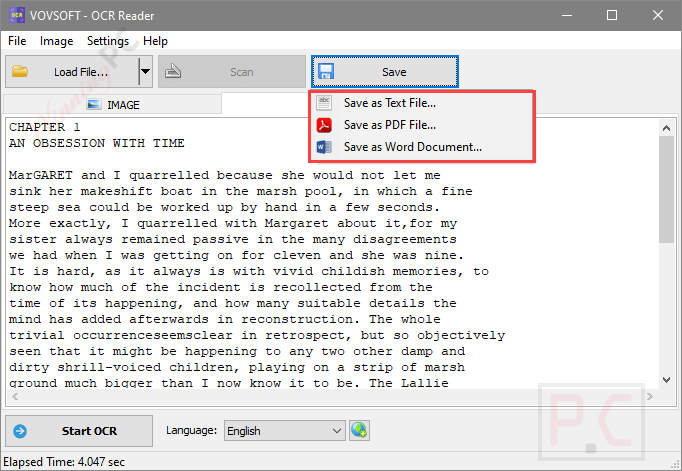Click the 'Language:' label
This screenshot has height=471, width=682.
pyautogui.click(x=191, y=431)
